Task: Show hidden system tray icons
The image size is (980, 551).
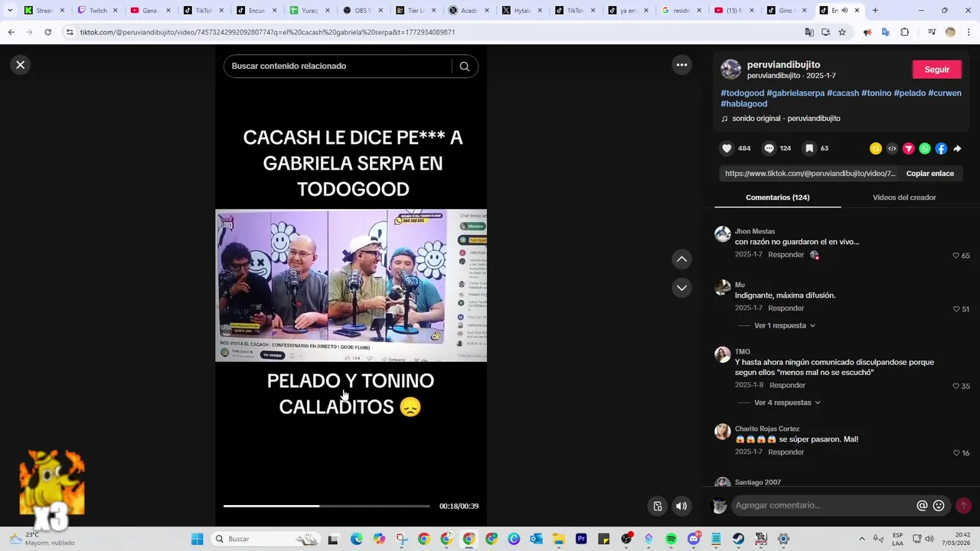Action: point(861,539)
